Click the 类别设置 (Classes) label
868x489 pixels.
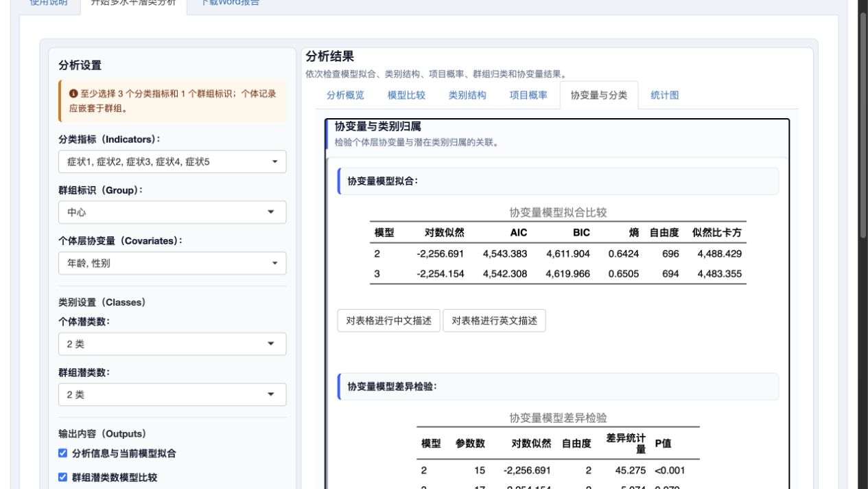[x=102, y=302]
